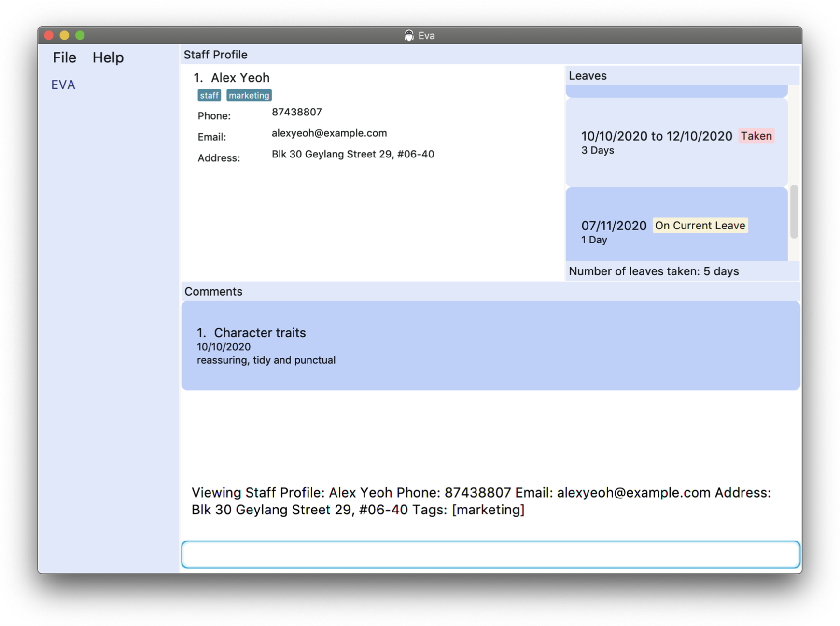Click the command input box

click(490, 554)
